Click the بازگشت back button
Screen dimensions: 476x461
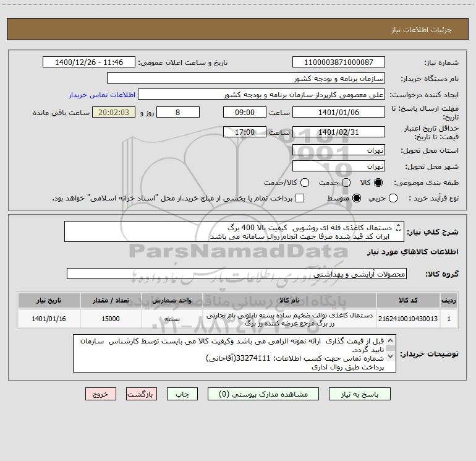[142, 394]
